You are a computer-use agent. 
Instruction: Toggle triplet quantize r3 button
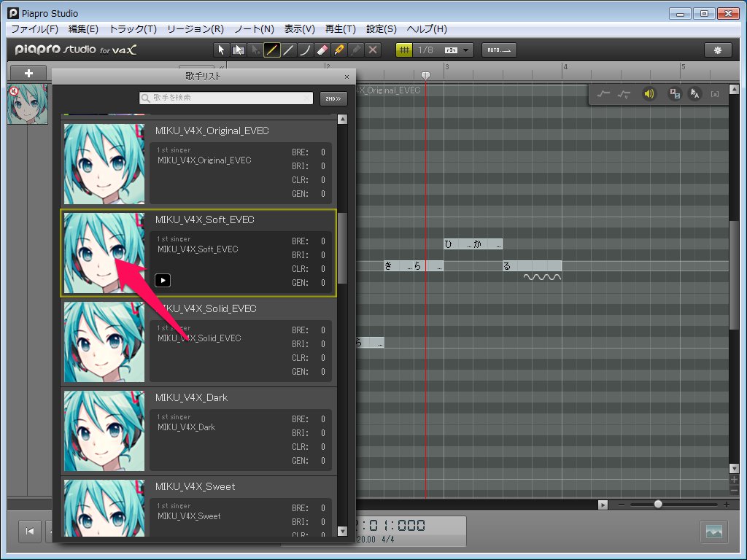(451, 50)
